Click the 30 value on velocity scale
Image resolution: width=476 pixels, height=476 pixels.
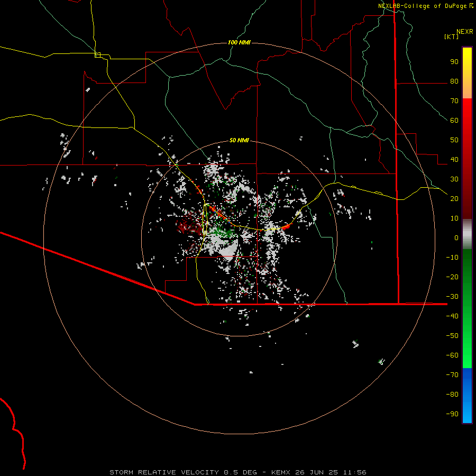(x=454, y=179)
